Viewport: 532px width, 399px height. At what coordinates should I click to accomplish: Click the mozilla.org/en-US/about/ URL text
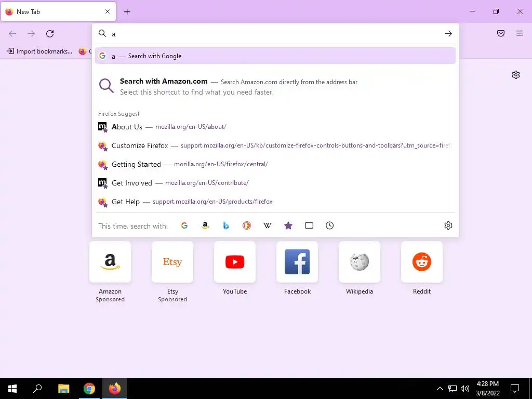coord(191,127)
